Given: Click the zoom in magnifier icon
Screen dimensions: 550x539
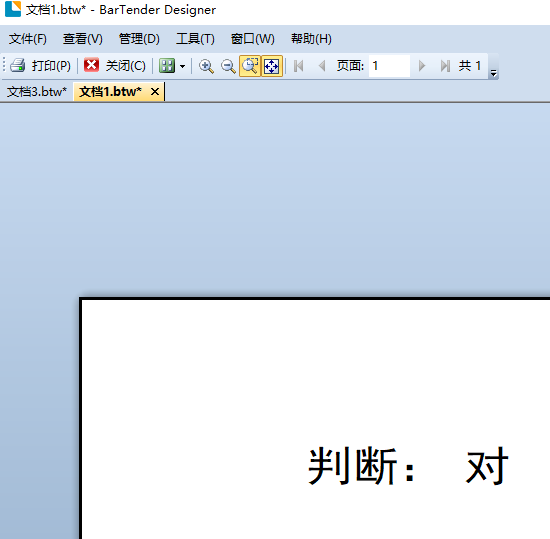Looking at the screenshot, I should coord(206,66).
